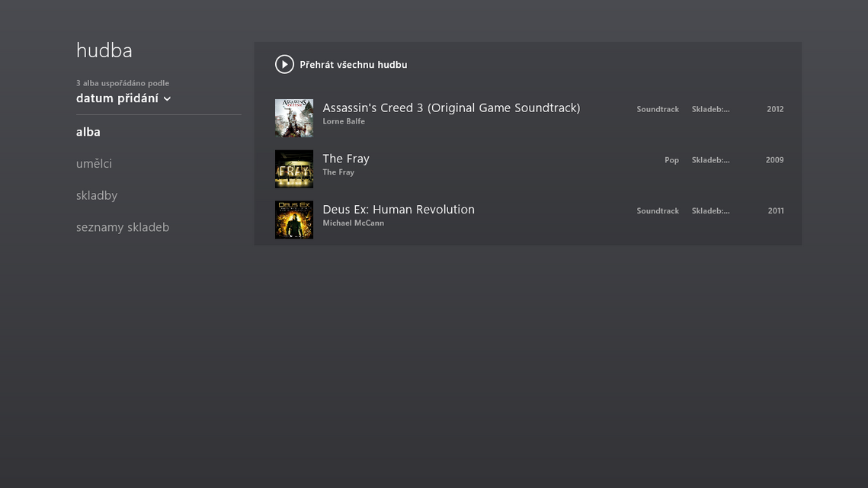Switch to the 'alba' tab
This screenshot has width=868, height=488.
[88, 132]
